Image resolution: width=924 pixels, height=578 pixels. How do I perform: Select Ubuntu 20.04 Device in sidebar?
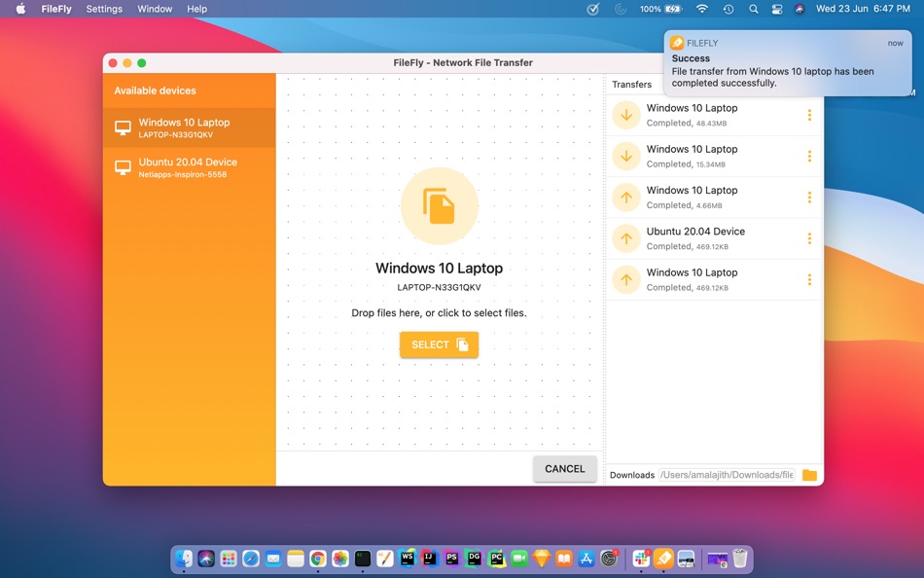189,167
